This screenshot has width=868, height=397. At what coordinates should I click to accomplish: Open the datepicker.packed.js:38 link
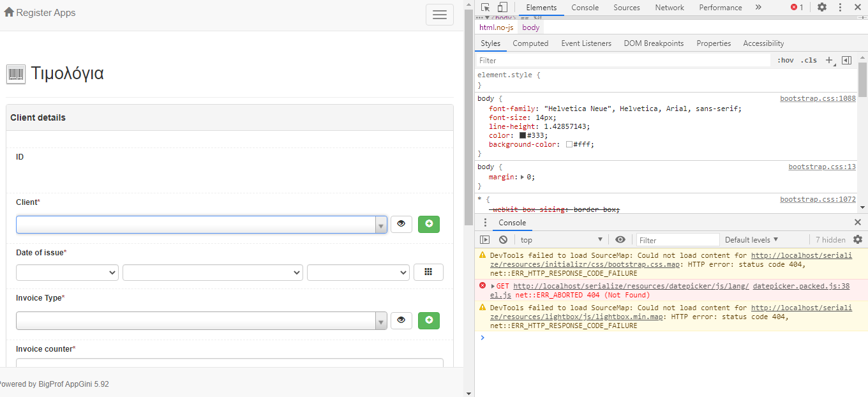click(801, 287)
